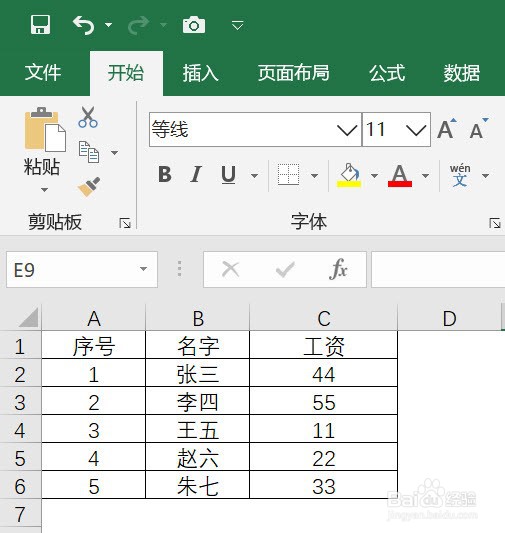Click the formula bar input area
This screenshot has height=533, width=505.
(438, 270)
